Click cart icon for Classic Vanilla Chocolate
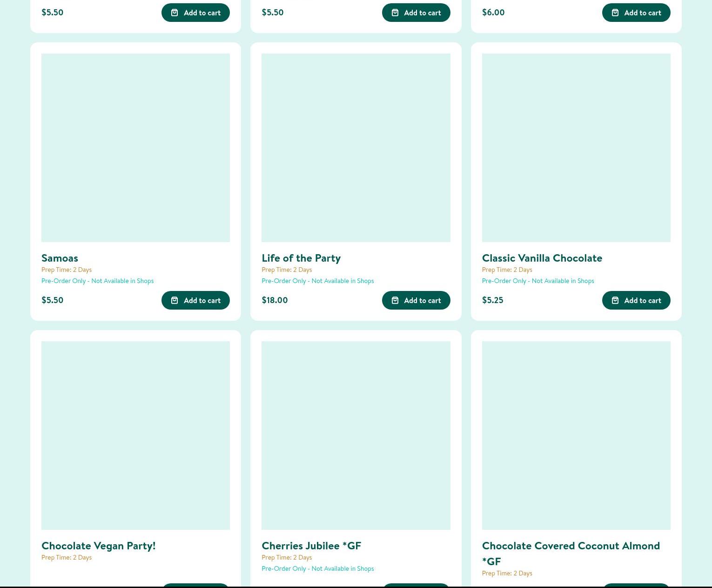Viewport: 712px width, 588px height. (x=615, y=300)
